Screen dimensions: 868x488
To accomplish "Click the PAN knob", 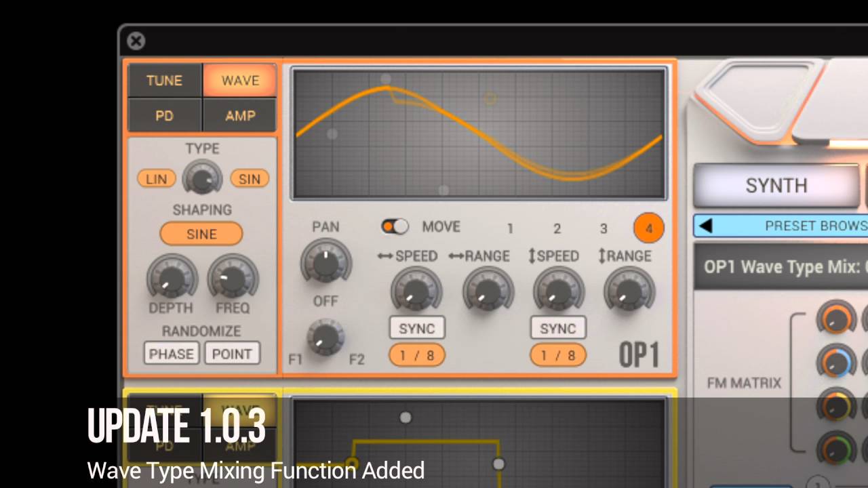I will click(326, 262).
